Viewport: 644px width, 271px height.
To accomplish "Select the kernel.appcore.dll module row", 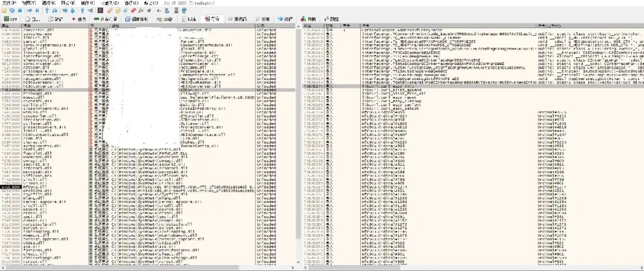I will [148, 202].
